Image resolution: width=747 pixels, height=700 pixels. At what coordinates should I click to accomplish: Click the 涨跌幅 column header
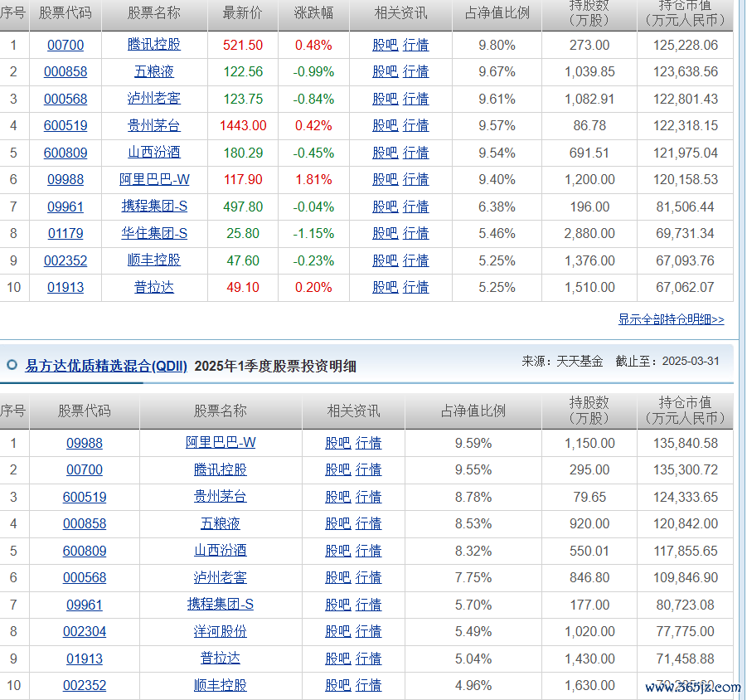click(313, 13)
